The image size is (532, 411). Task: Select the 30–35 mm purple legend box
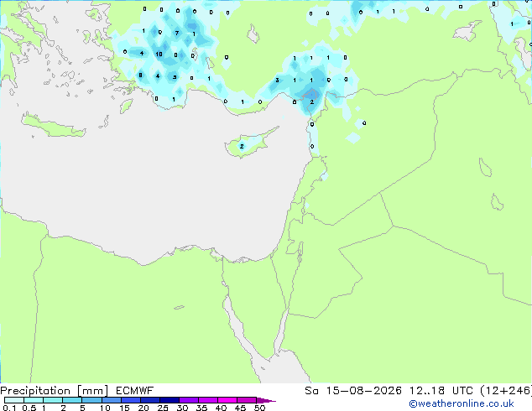(188, 400)
